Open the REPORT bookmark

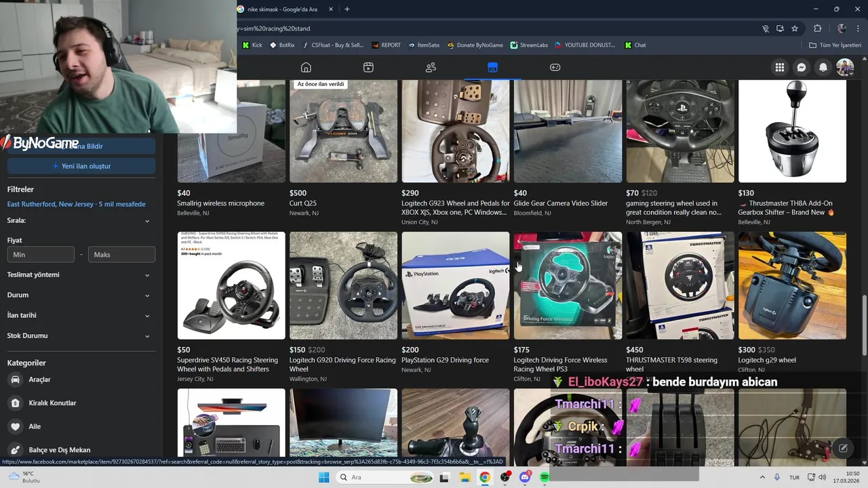click(387, 45)
